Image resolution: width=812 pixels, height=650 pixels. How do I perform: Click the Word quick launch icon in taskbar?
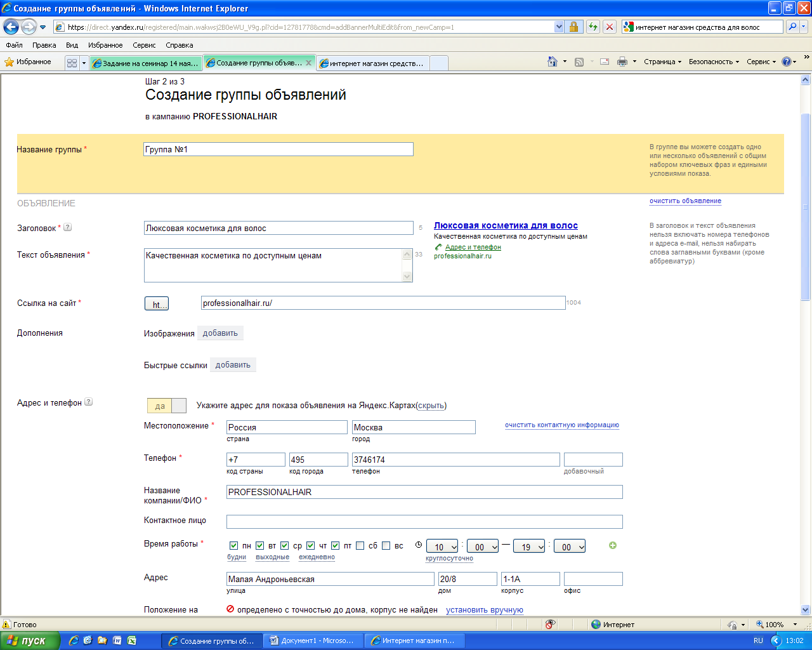(x=117, y=640)
